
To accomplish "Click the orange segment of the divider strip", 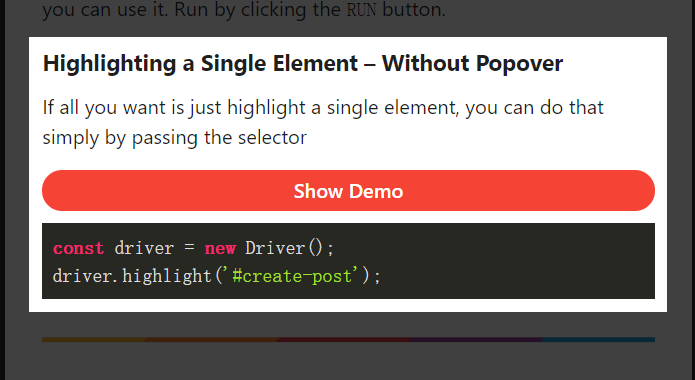I will (x=211, y=340).
